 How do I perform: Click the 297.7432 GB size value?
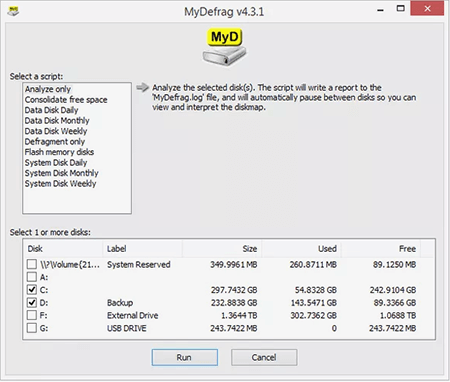(x=234, y=290)
